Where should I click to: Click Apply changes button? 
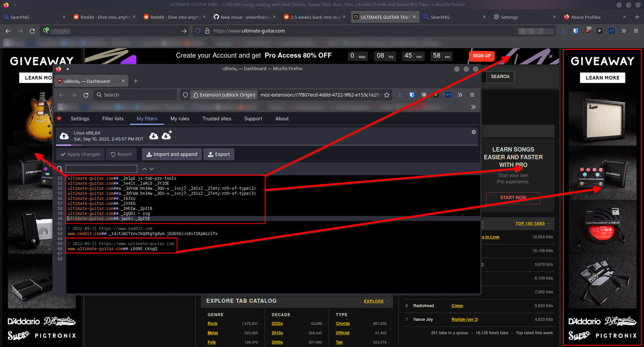coord(80,154)
